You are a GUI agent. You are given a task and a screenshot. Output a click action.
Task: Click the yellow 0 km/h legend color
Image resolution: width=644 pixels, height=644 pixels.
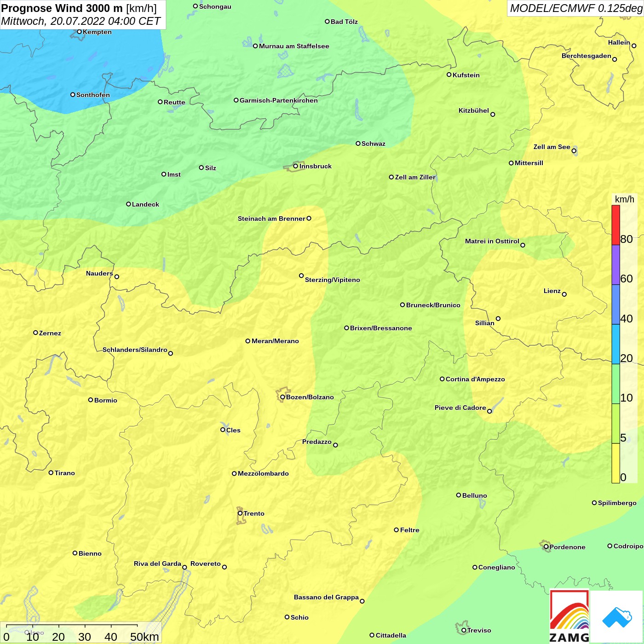coord(615,463)
